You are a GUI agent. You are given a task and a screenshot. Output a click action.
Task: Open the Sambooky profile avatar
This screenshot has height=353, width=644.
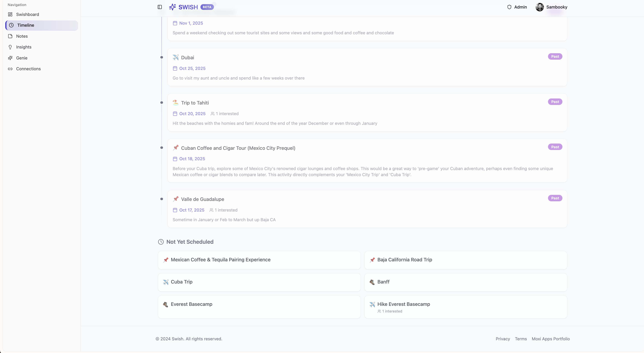coord(540,7)
